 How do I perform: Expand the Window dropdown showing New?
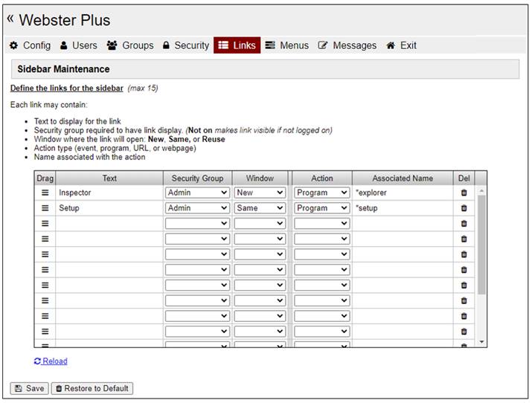tap(259, 193)
